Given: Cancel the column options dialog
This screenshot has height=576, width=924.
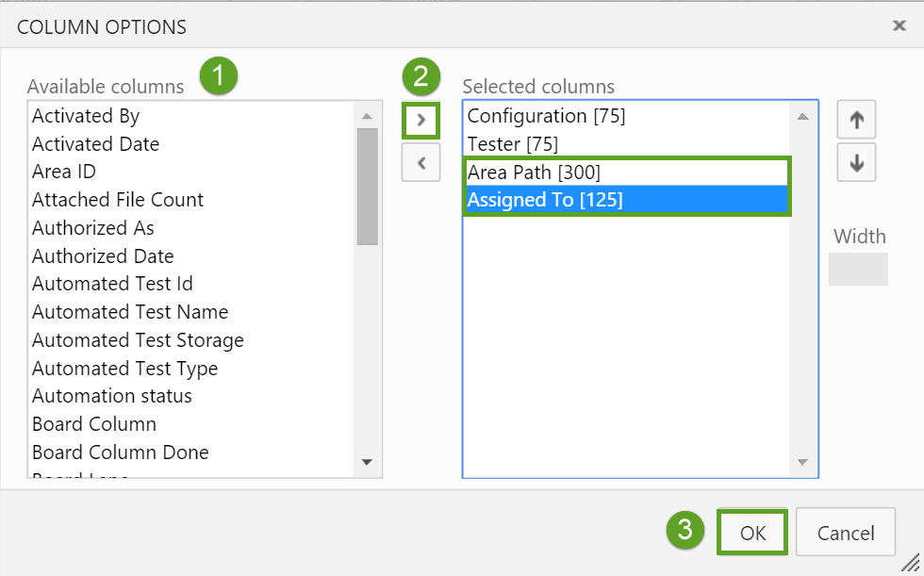Looking at the screenshot, I should (845, 531).
